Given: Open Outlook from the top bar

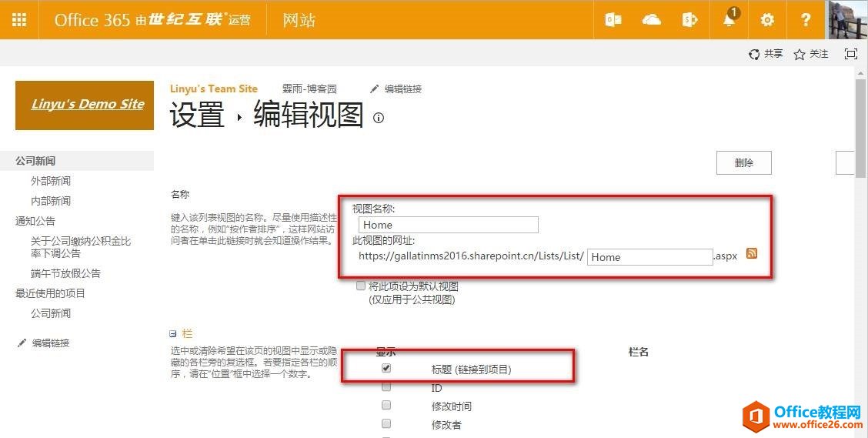Looking at the screenshot, I should (x=613, y=20).
